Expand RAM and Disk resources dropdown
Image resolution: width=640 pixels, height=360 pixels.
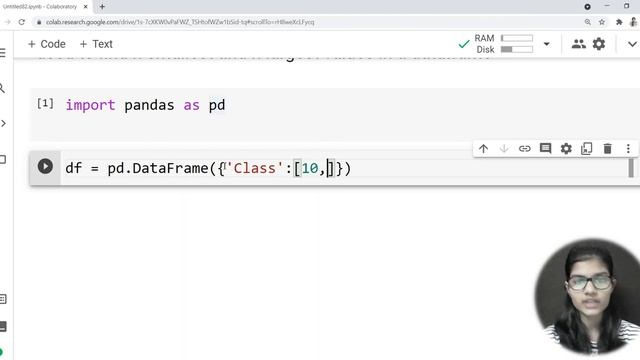click(x=547, y=44)
